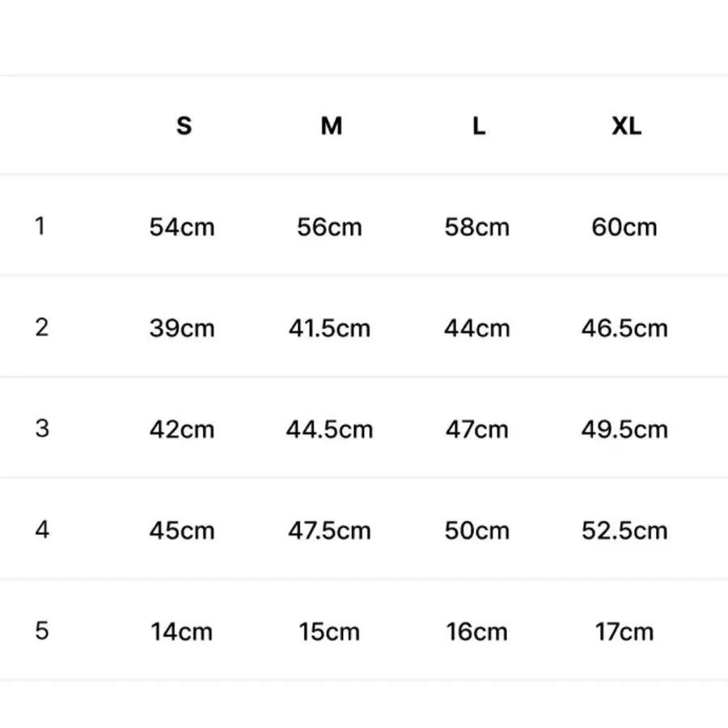The image size is (728, 728).
Task: Click the row 5 label
Action: point(42,630)
